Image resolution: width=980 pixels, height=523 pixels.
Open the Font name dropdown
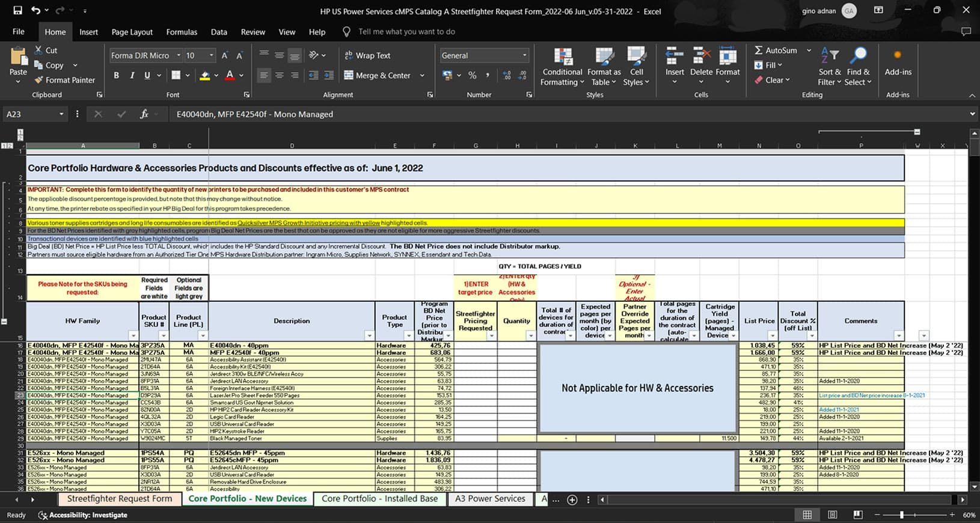pyautogui.click(x=179, y=55)
